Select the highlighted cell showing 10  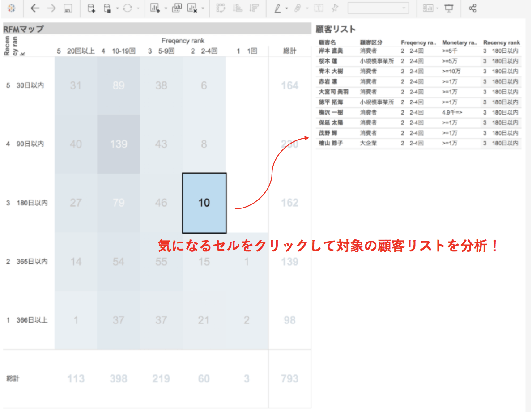coord(204,203)
